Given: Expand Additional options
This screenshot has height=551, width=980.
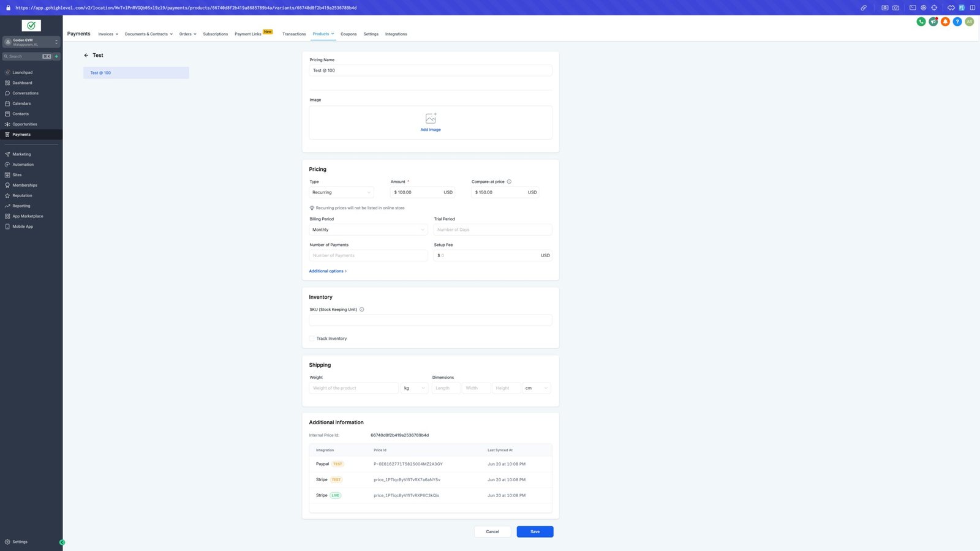Looking at the screenshot, I should 328,271.
